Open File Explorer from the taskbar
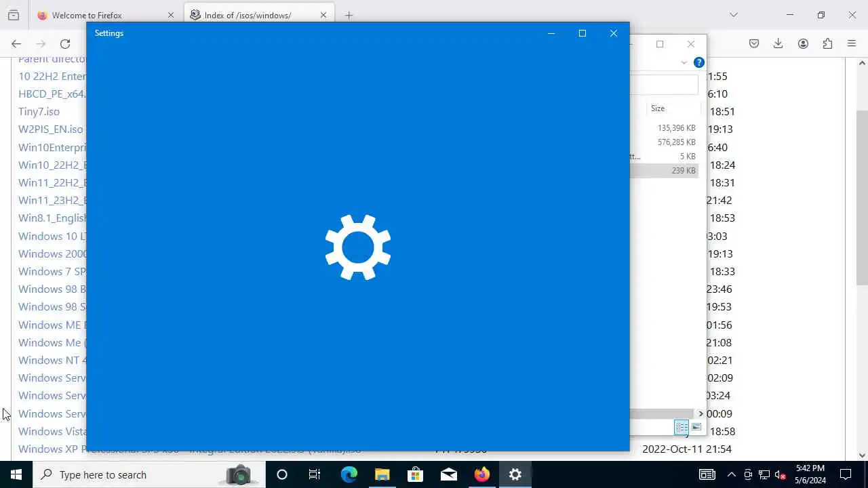 coord(382,474)
